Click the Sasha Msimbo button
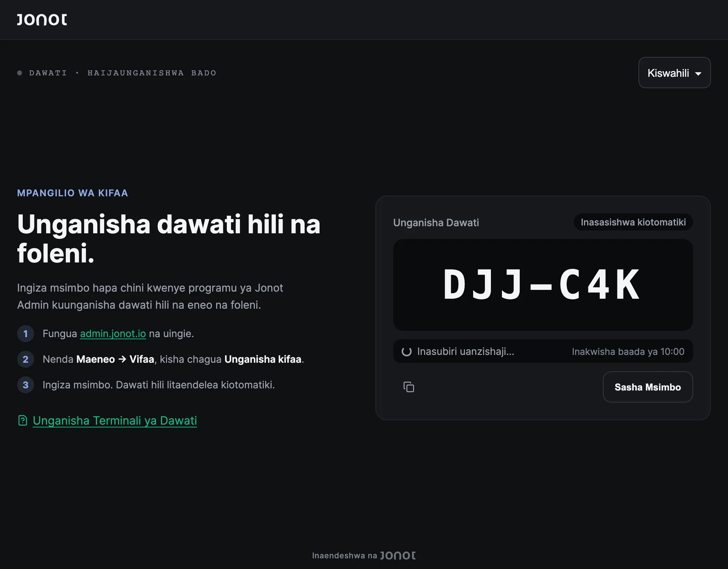 (648, 387)
